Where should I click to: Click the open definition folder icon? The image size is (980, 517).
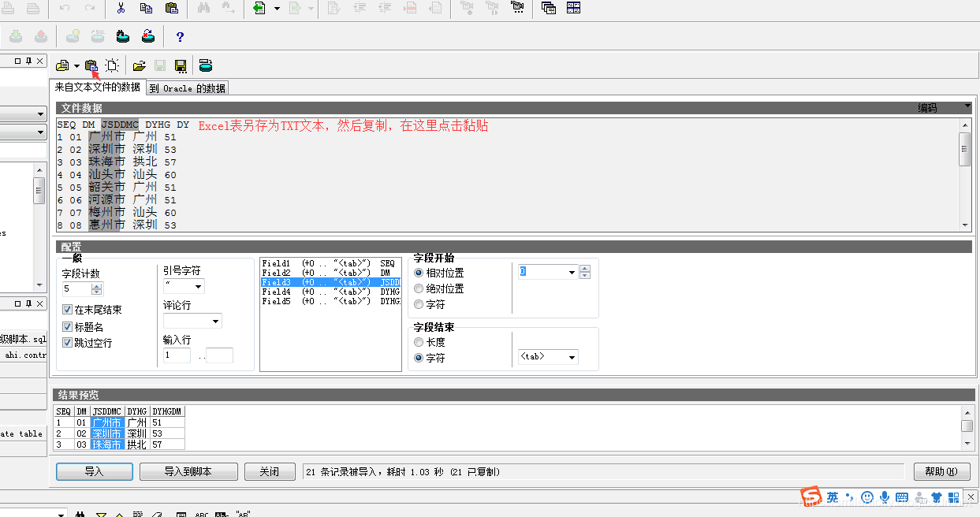click(139, 66)
